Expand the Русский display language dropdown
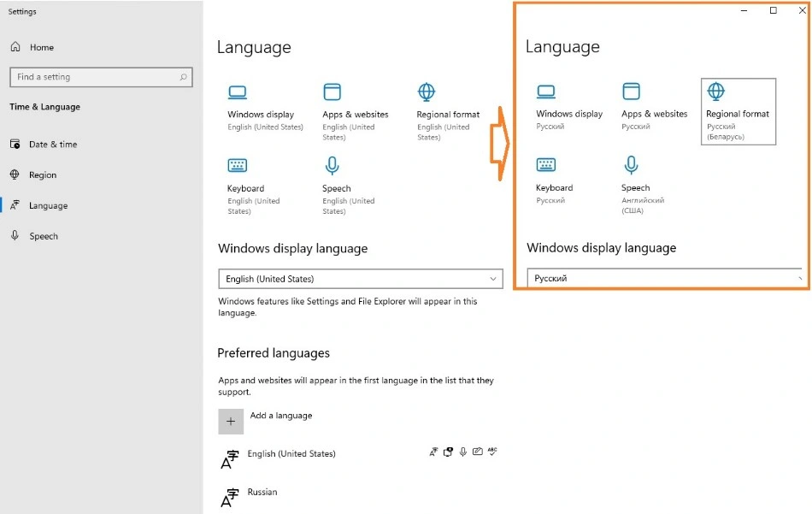 (x=665, y=278)
